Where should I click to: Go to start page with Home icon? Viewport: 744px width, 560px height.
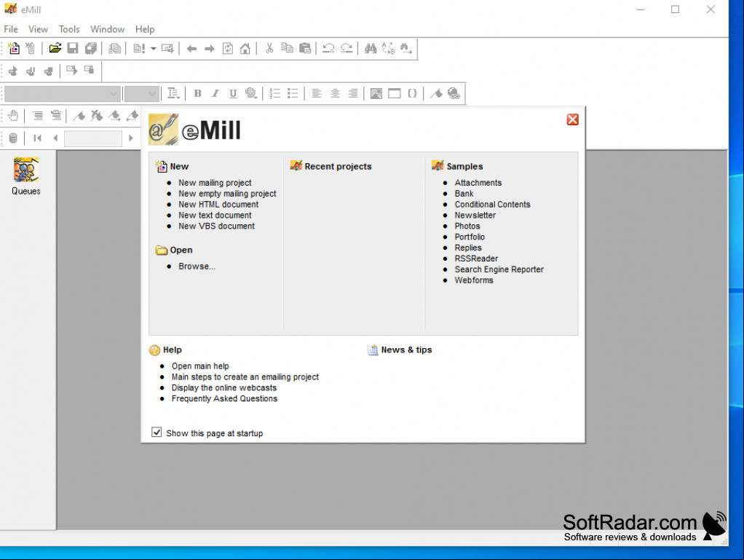(245, 48)
